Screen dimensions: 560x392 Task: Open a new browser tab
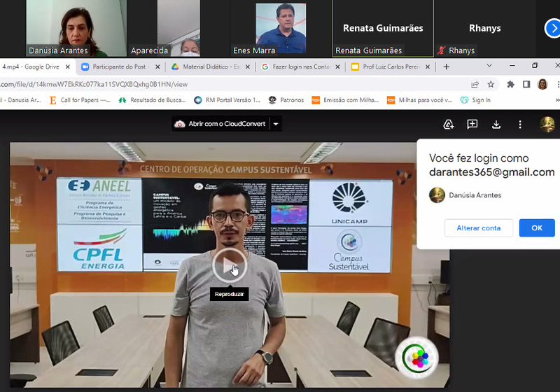447,66
